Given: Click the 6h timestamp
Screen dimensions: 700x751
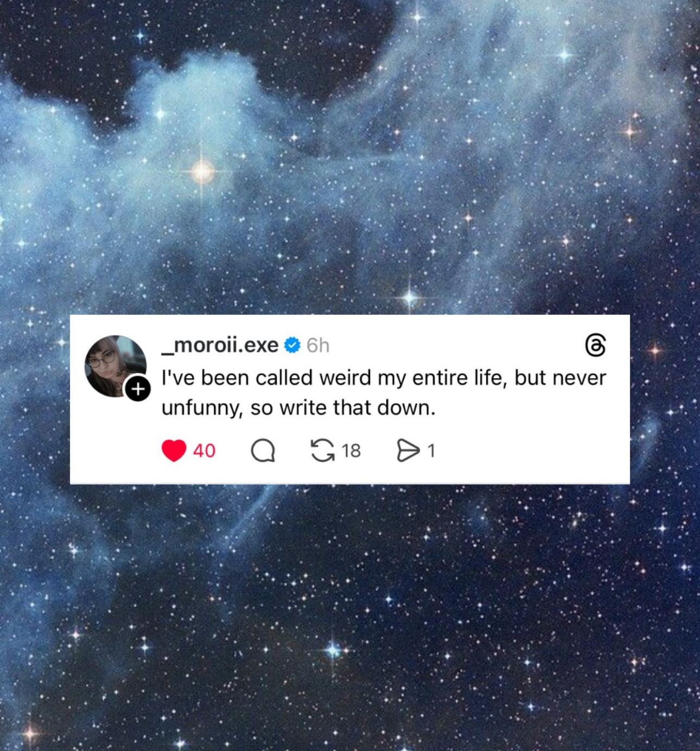Looking at the screenshot, I should click(x=318, y=345).
